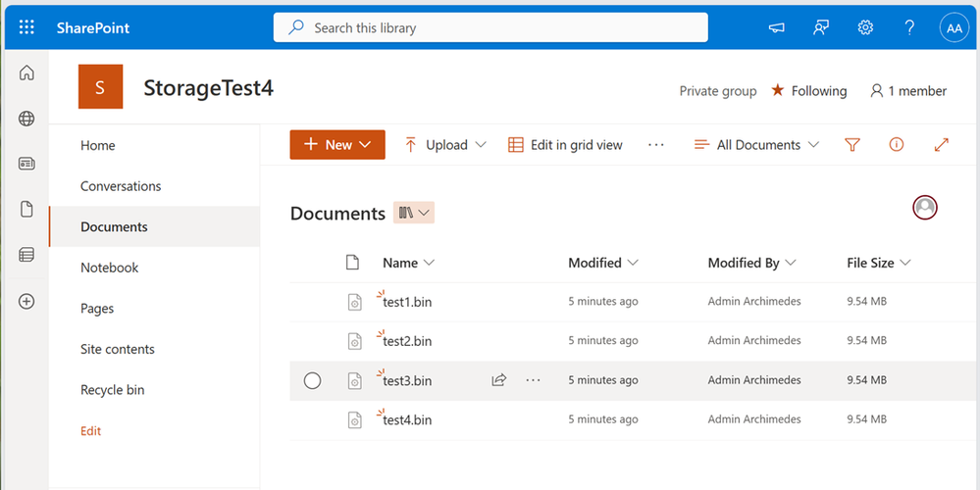Open the file test2.bin
Screen dimensions: 980x490
pyautogui.click(x=407, y=341)
